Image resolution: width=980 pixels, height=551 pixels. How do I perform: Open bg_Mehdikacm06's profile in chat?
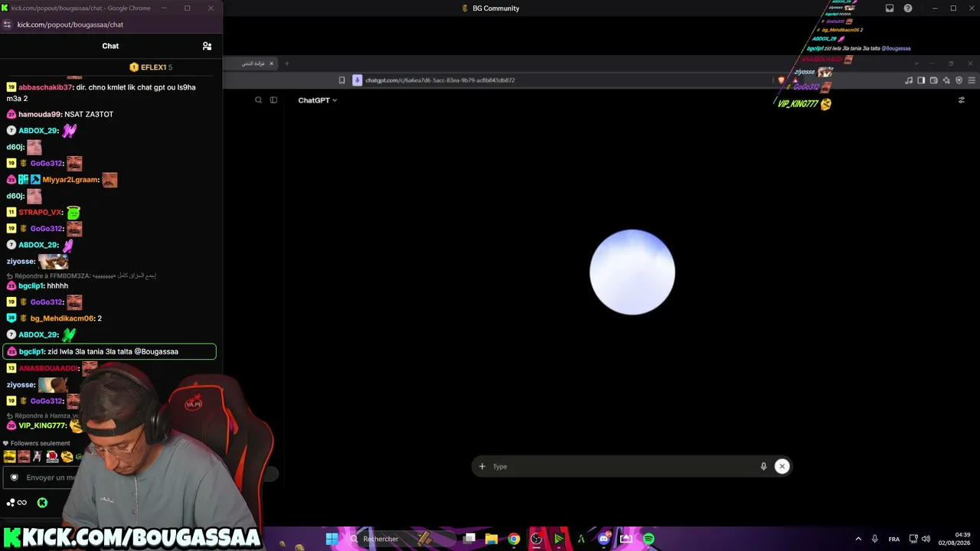click(62, 318)
